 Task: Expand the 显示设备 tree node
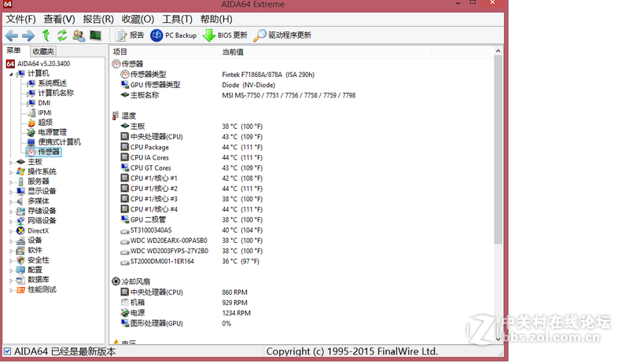click(x=11, y=192)
